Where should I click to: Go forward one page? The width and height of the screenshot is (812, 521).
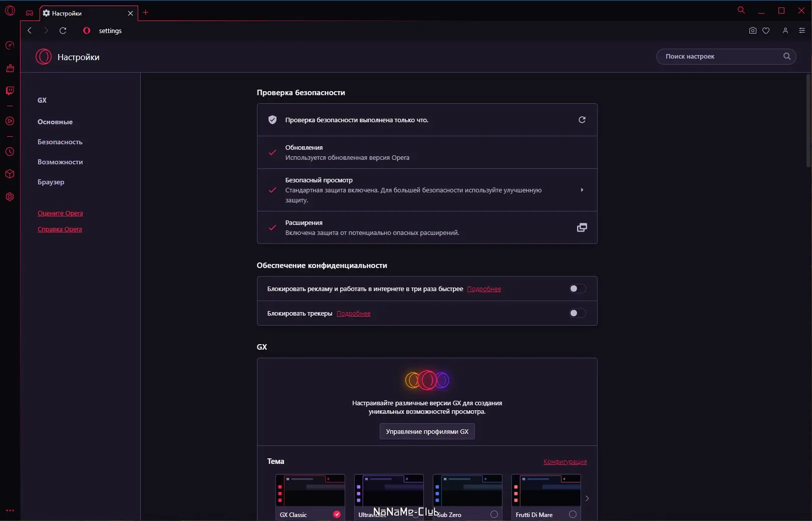click(46, 31)
